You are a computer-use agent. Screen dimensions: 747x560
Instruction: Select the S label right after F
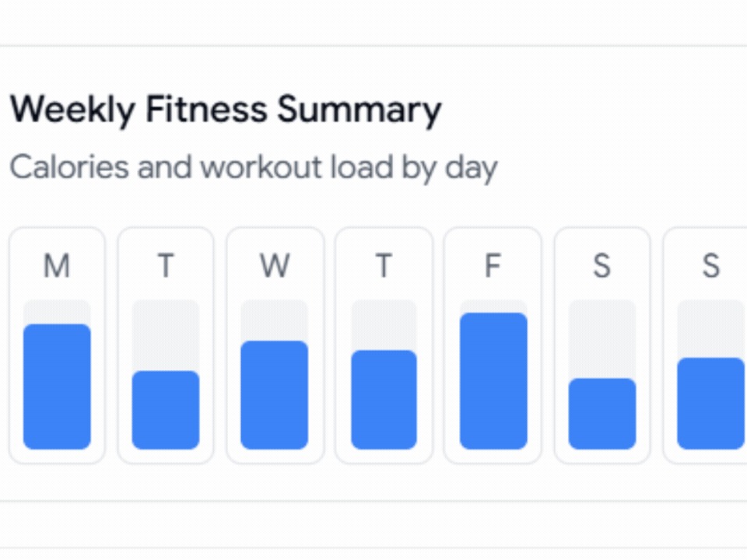tap(601, 266)
